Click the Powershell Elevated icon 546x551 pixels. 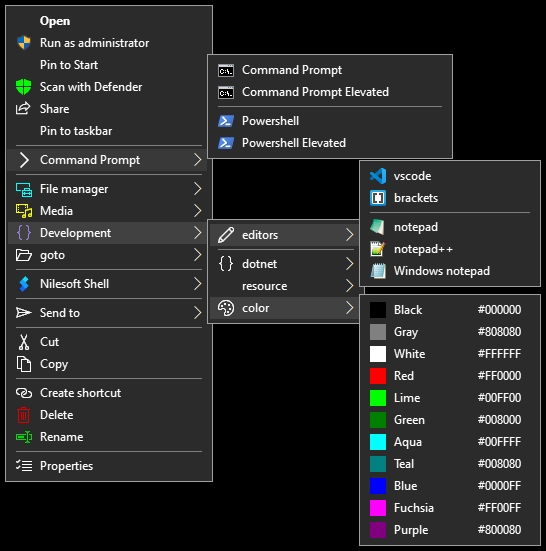(x=226, y=143)
